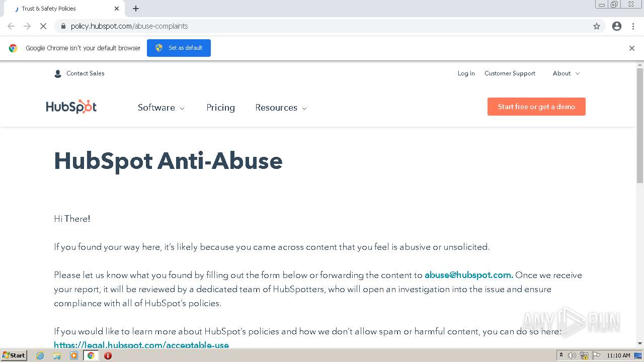Open the file explorer taskbar icon
The height and width of the screenshot is (362, 644).
pos(57,355)
